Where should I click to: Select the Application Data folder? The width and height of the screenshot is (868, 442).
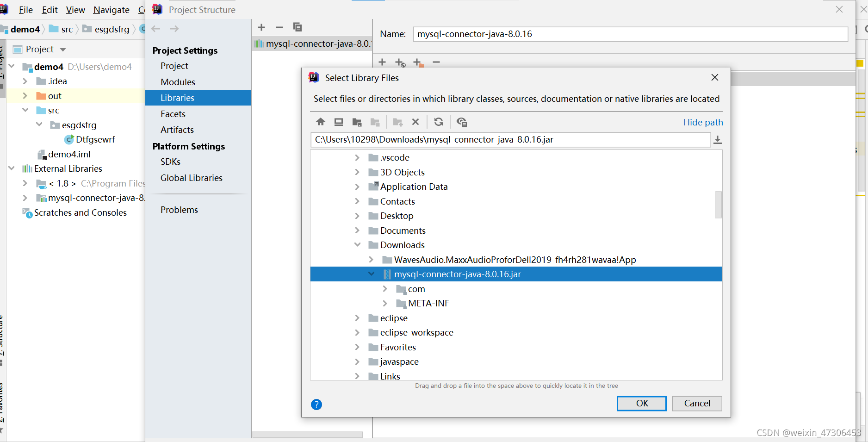[414, 187]
